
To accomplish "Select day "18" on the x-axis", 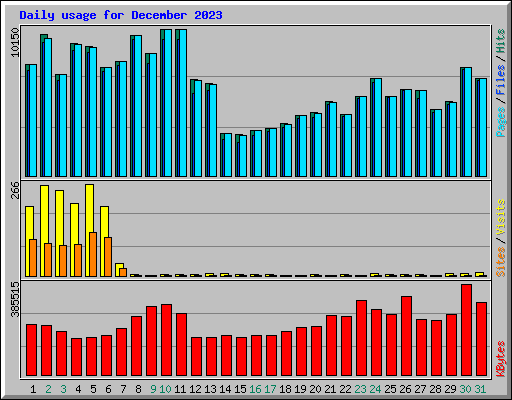I will point(285,389).
